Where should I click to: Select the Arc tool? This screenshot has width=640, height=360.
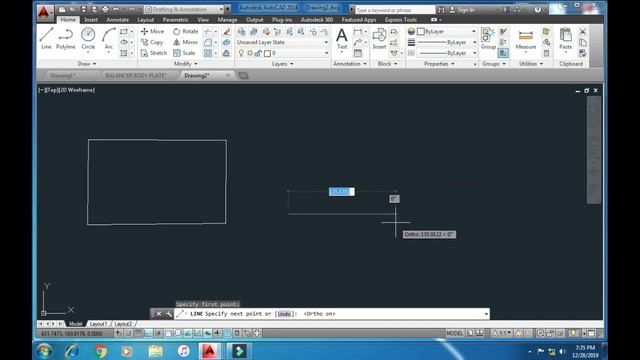pos(109,38)
